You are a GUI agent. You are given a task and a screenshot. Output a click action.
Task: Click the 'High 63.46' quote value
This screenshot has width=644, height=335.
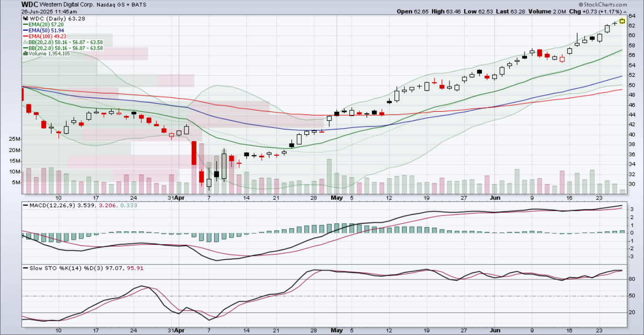(447, 11)
